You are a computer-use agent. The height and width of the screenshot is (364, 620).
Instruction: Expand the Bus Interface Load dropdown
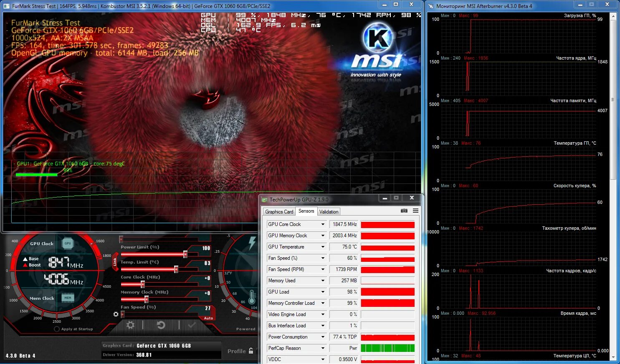(323, 326)
